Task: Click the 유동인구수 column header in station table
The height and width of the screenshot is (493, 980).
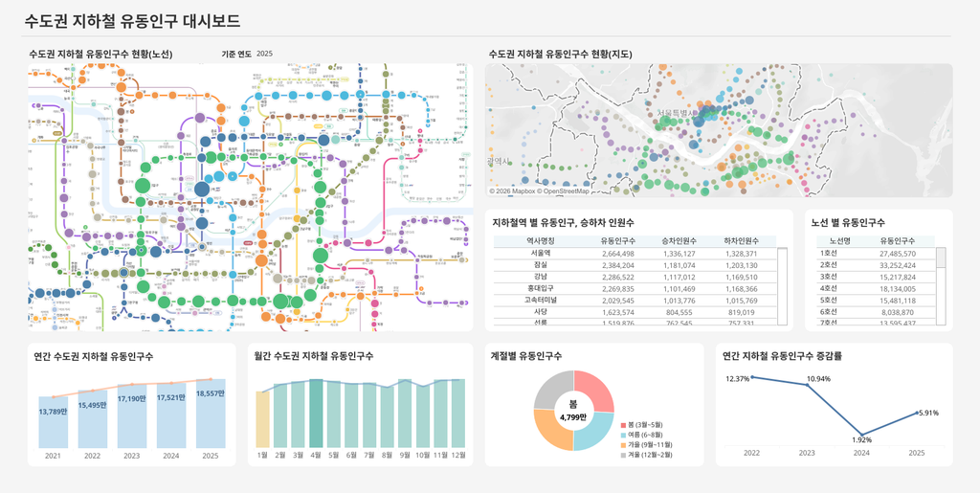Action: [618, 240]
